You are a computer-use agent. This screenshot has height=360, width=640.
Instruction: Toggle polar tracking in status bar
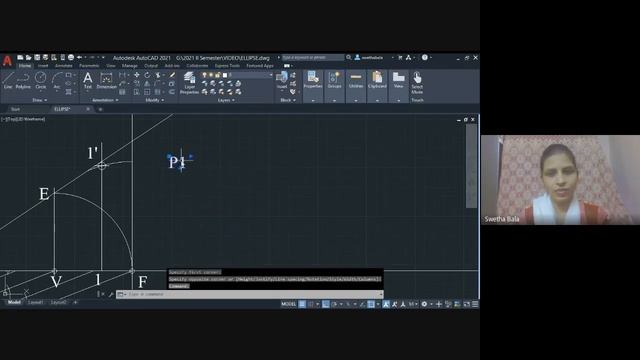click(334, 304)
